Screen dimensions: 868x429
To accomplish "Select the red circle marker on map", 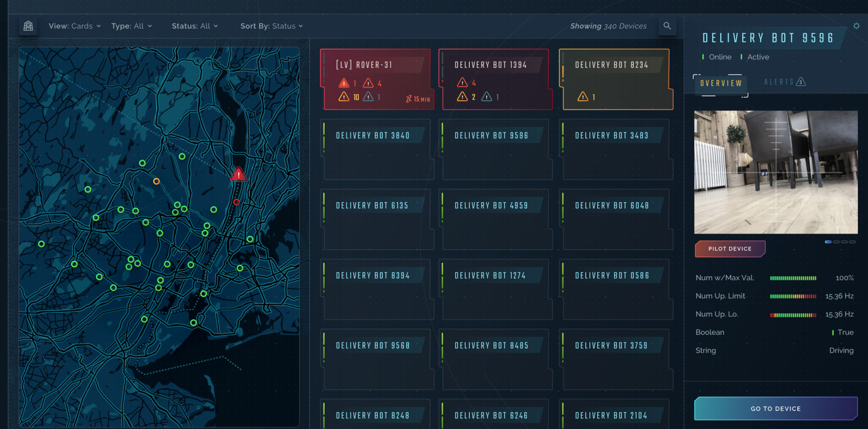I will 237,202.
